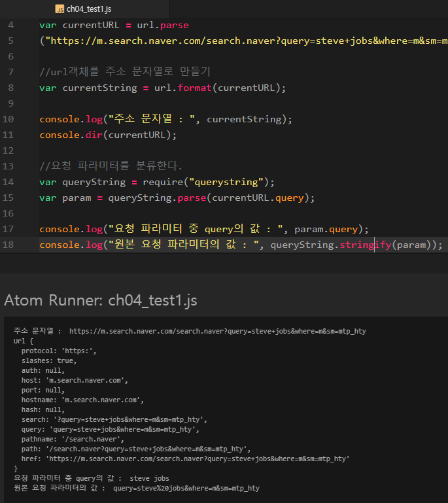
Task: Click param.query on line 17
Action: tap(326, 230)
